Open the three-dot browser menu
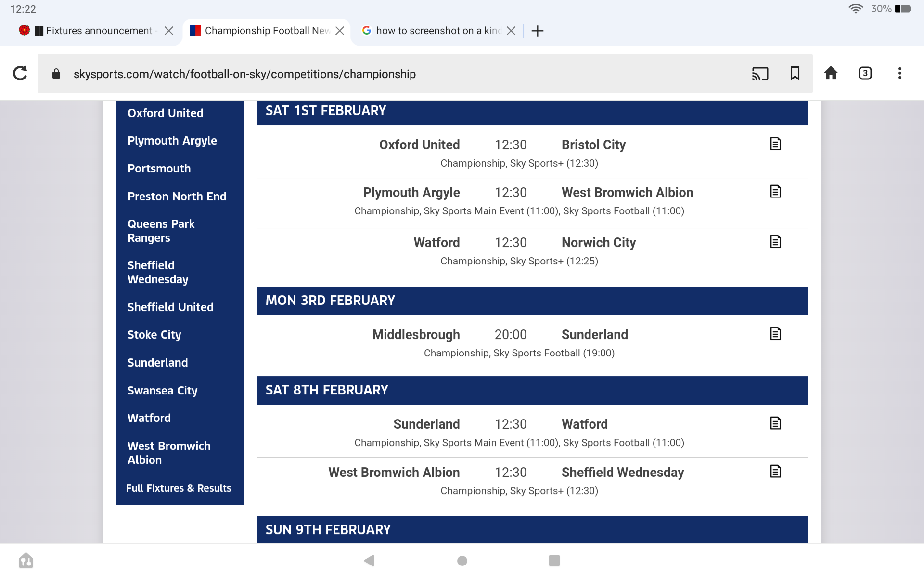 pyautogui.click(x=899, y=73)
